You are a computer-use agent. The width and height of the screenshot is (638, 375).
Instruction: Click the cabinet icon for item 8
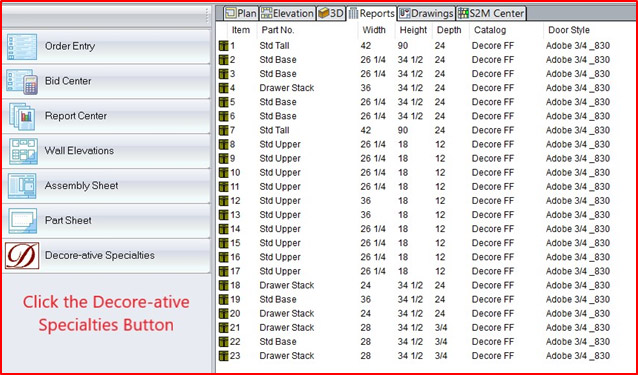223,145
